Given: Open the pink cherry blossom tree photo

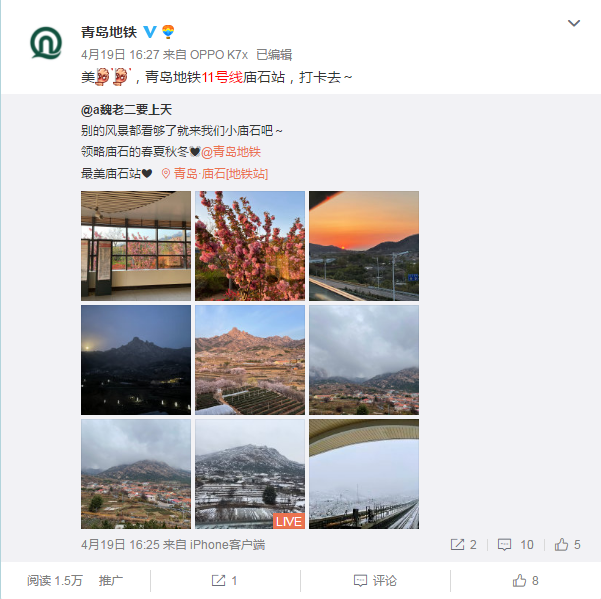Looking at the screenshot, I should (250, 246).
